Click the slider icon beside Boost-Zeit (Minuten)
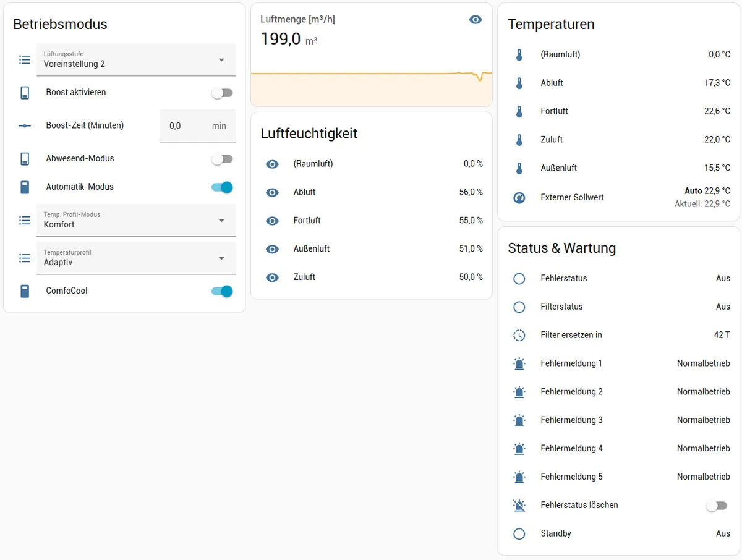742x560 pixels. [x=25, y=125]
